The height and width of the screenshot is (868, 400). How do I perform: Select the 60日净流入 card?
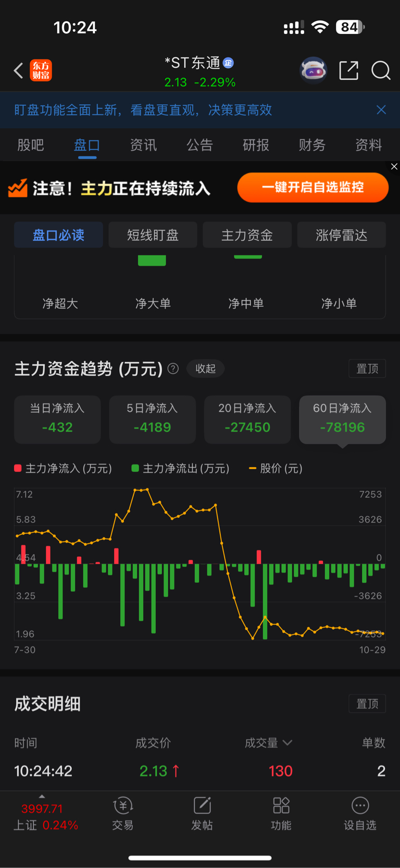342,419
